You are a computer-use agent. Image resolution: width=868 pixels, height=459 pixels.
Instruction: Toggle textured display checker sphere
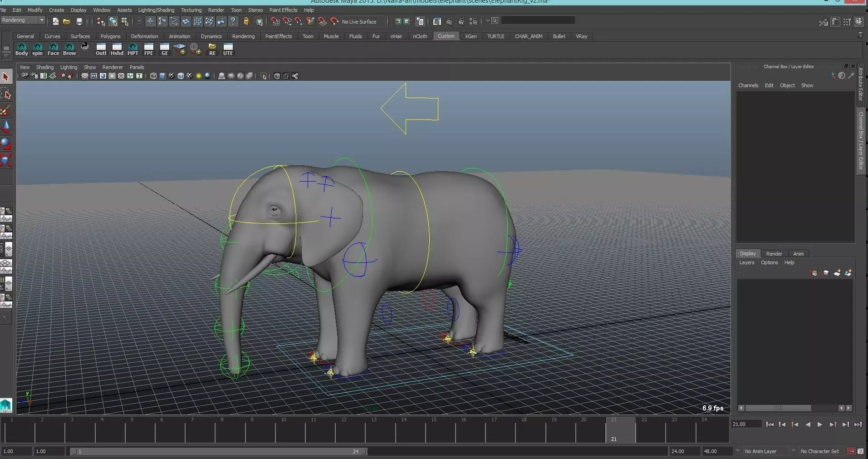tap(190, 76)
